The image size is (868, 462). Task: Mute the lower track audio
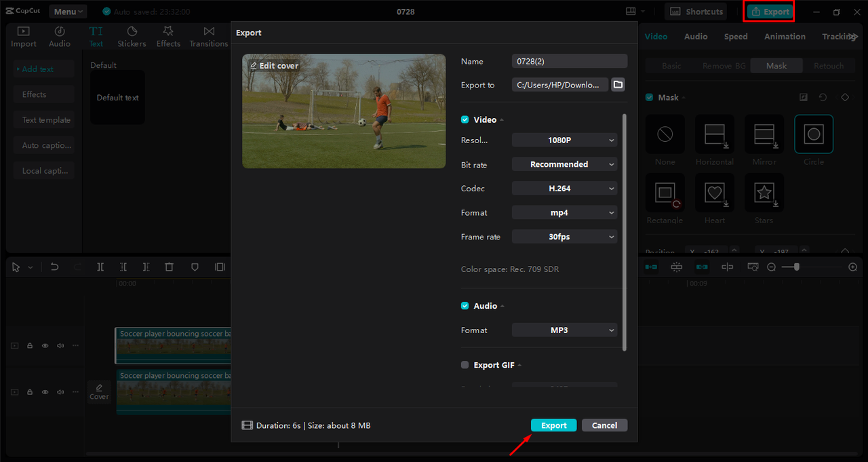[x=60, y=391]
